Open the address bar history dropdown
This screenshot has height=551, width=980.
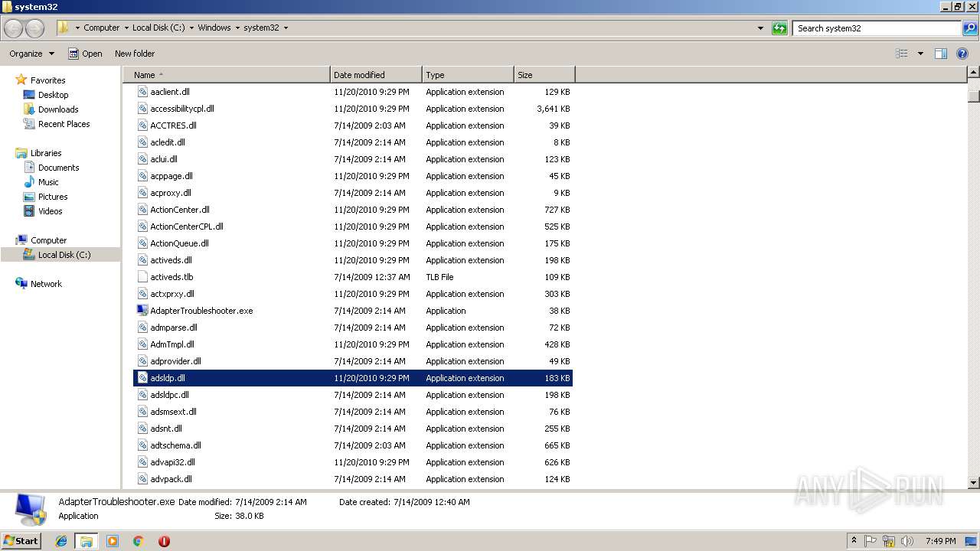coord(760,28)
